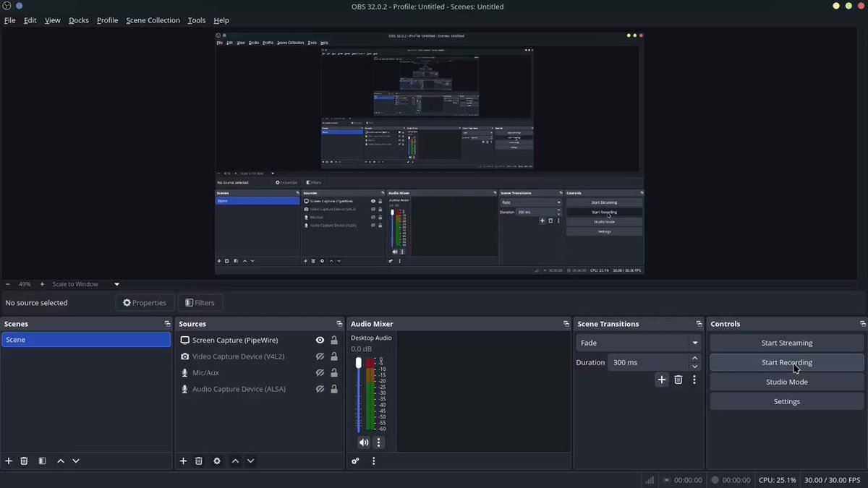Screen dimensions: 868x488
Task: Zoom out preview with minus icon
Action: (7, 284)
